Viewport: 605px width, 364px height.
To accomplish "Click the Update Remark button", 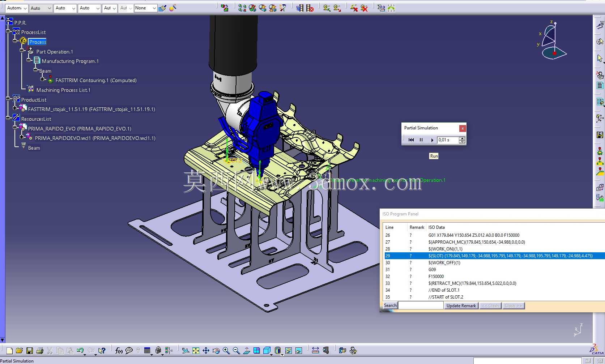I will coord(461,306).
